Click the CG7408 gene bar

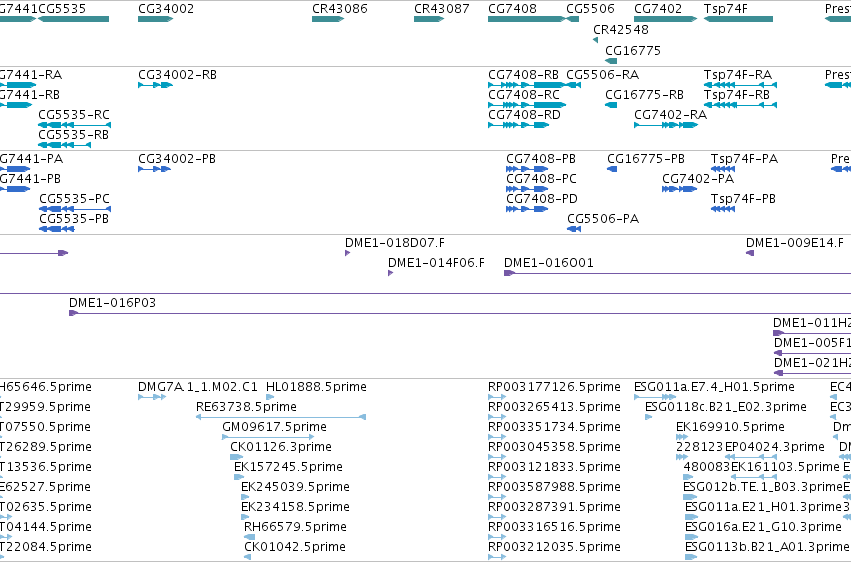tap(526, 19)
